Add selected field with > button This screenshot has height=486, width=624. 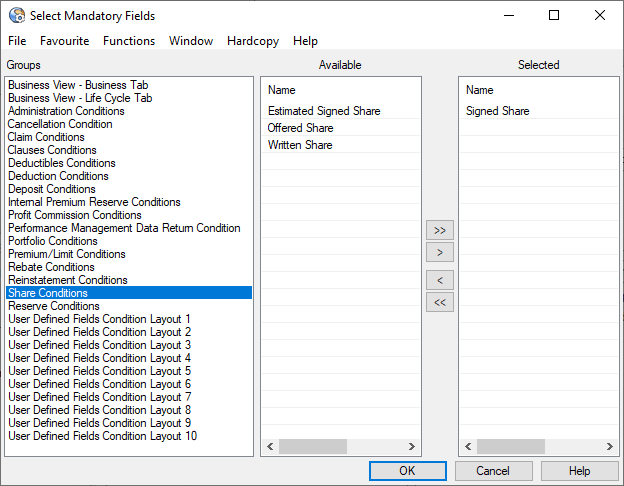pos(439,252)
